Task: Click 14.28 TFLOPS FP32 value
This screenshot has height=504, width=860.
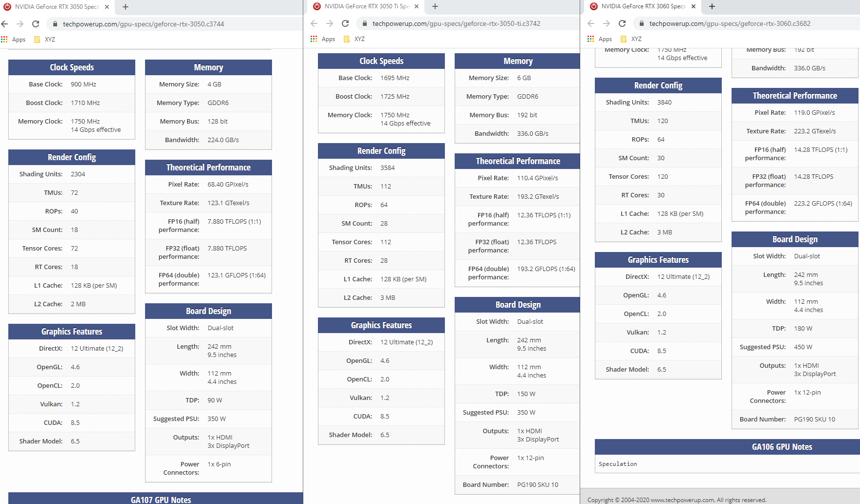Action: 814,177
